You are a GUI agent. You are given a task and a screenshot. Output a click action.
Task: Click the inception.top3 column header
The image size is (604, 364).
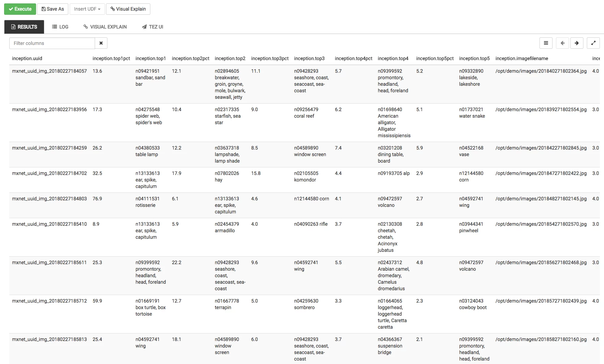pyautogui.click(x=309, y=59)
